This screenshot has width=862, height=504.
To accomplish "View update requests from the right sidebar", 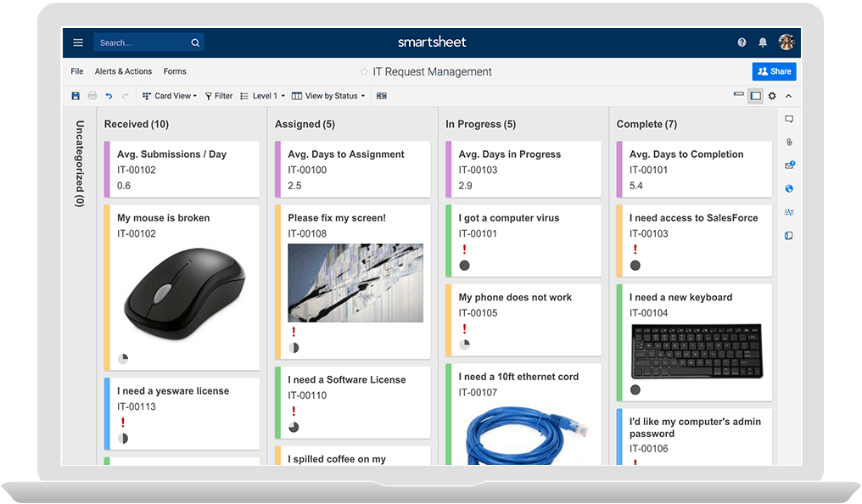I will (788, 165).
